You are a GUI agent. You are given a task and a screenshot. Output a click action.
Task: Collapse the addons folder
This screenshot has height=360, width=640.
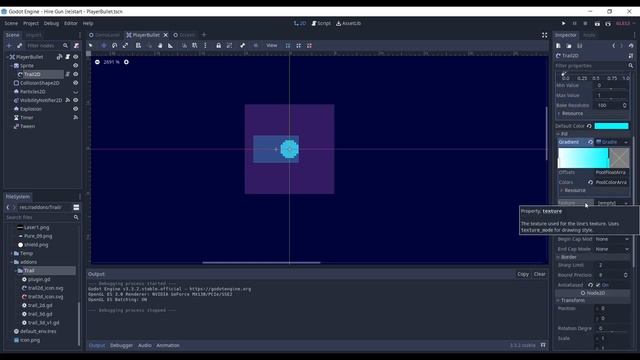point(11,262)
